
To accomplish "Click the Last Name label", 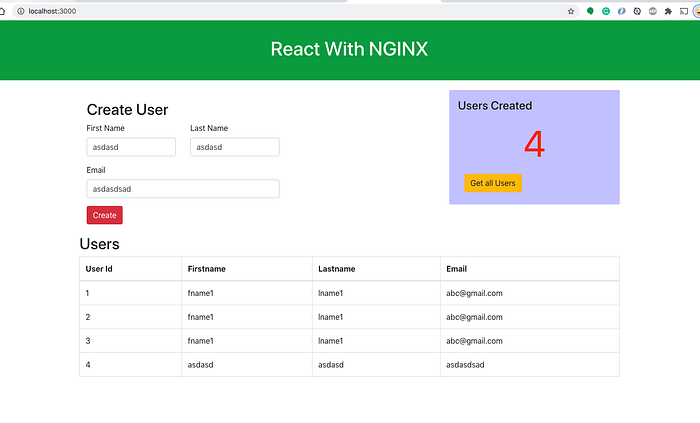I will pos(209,128).
